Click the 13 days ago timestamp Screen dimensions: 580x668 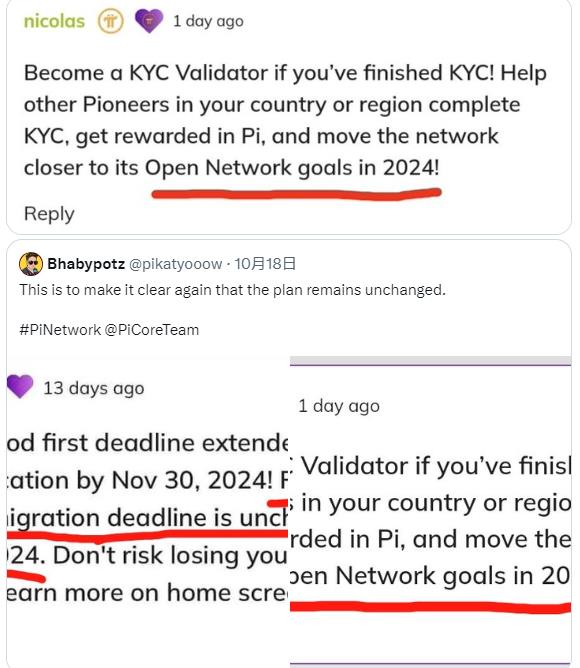click(94, 388)
